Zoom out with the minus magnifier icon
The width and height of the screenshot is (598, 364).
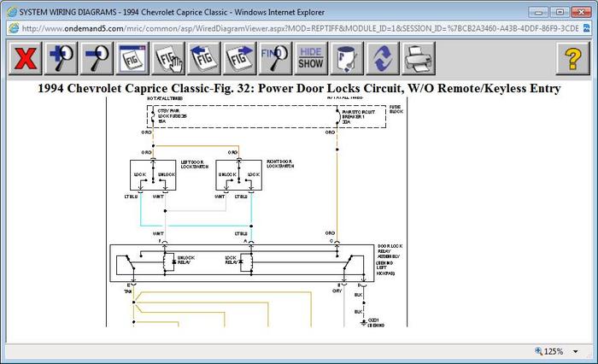97,58
